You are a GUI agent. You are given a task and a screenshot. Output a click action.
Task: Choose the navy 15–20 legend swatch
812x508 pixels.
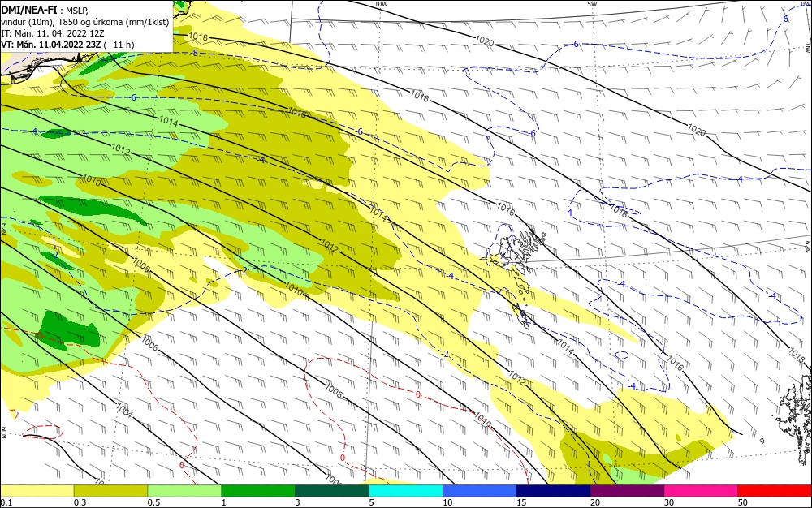tap(554, 490)
